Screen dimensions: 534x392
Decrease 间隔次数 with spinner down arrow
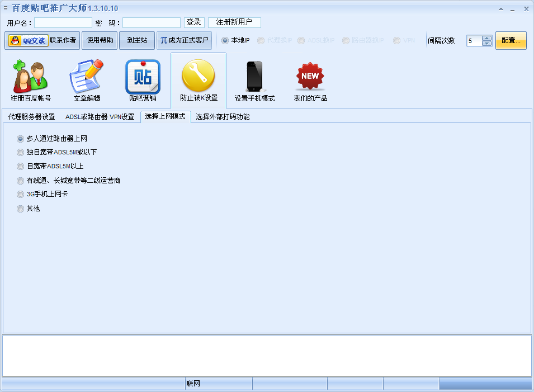point(486,44)
